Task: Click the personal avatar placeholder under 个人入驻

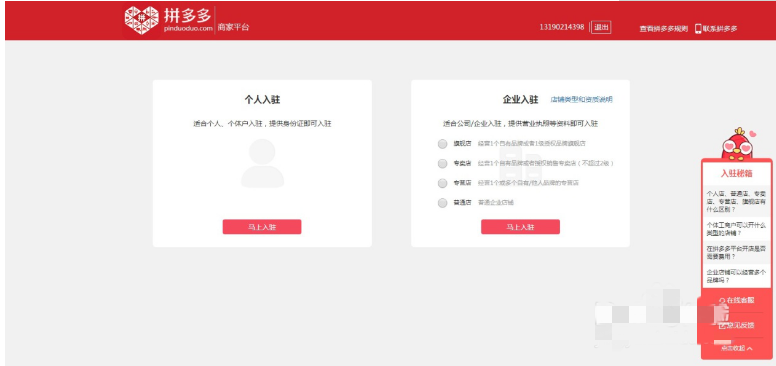Action: tap(262, 163)
